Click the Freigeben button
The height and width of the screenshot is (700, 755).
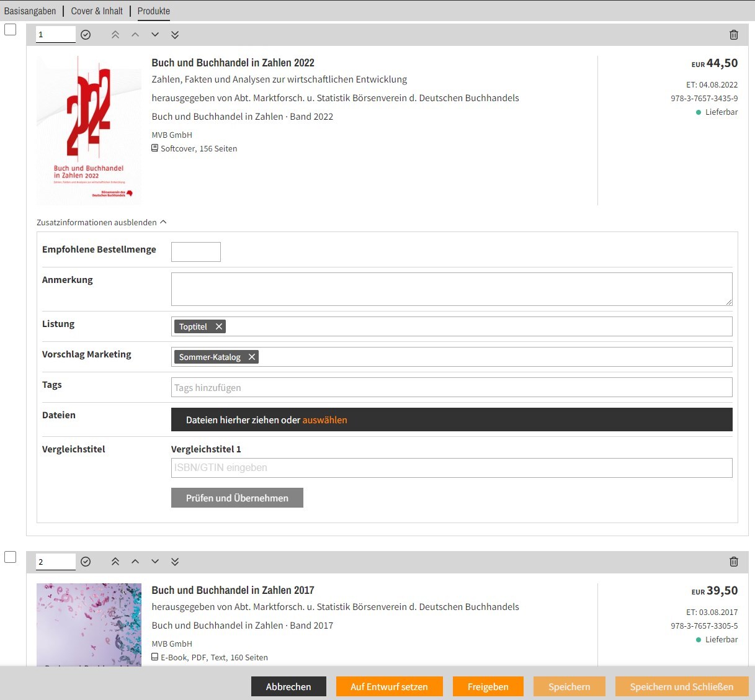coord(488,686)
